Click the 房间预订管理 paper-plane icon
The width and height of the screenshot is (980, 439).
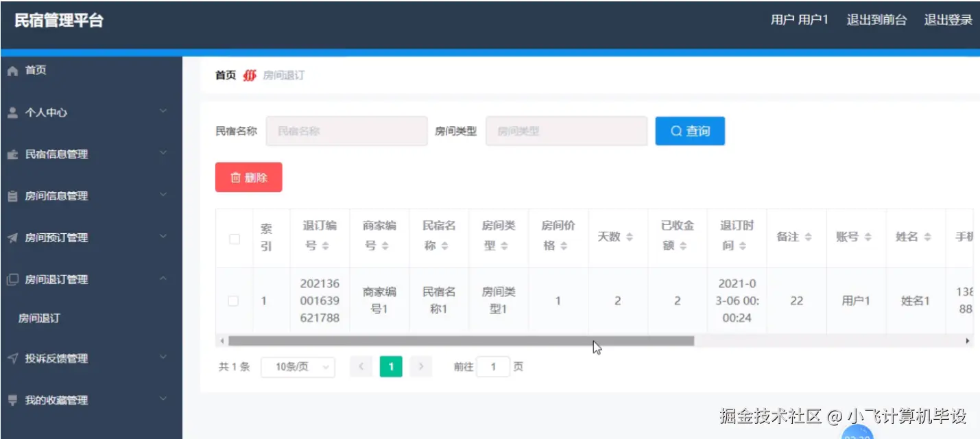[12, 238]
